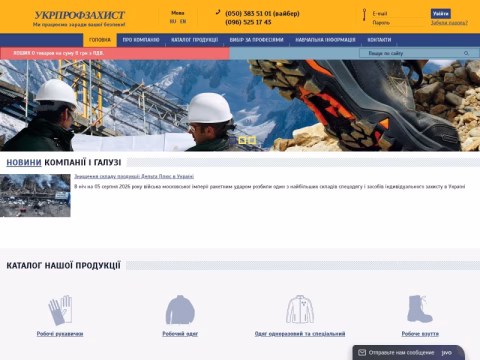The height and width of the screenshot is (360, 480).
Task: Switch language to EN
Action: coord(183,21)
